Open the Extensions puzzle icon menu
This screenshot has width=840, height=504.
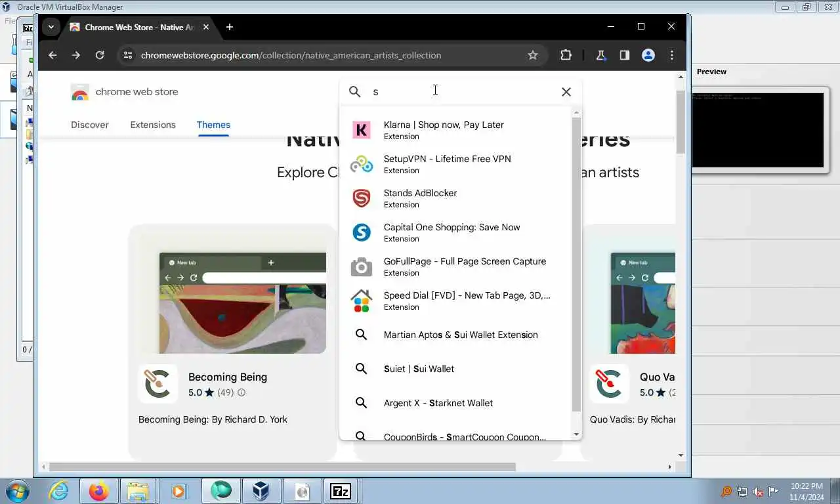pyautogui.click(x=566, y=55)
